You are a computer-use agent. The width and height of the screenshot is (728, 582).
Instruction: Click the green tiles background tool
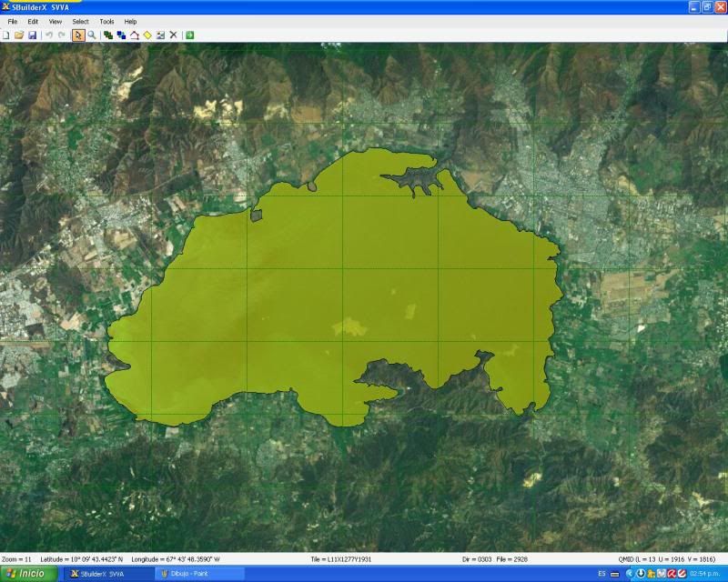108,36
